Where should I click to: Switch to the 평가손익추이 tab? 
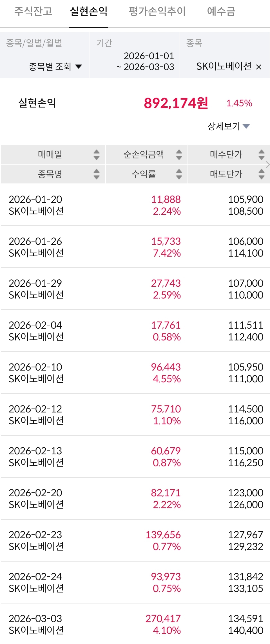(157, 12)
